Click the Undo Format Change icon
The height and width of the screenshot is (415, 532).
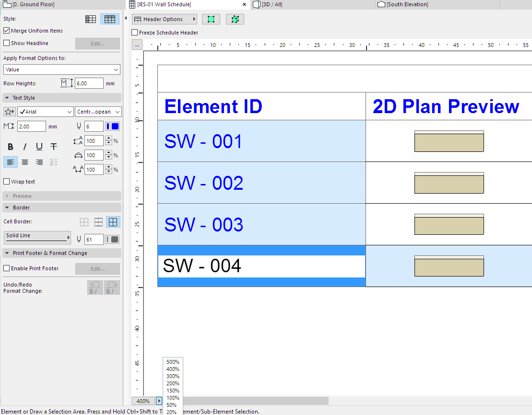tap(95, 288)
